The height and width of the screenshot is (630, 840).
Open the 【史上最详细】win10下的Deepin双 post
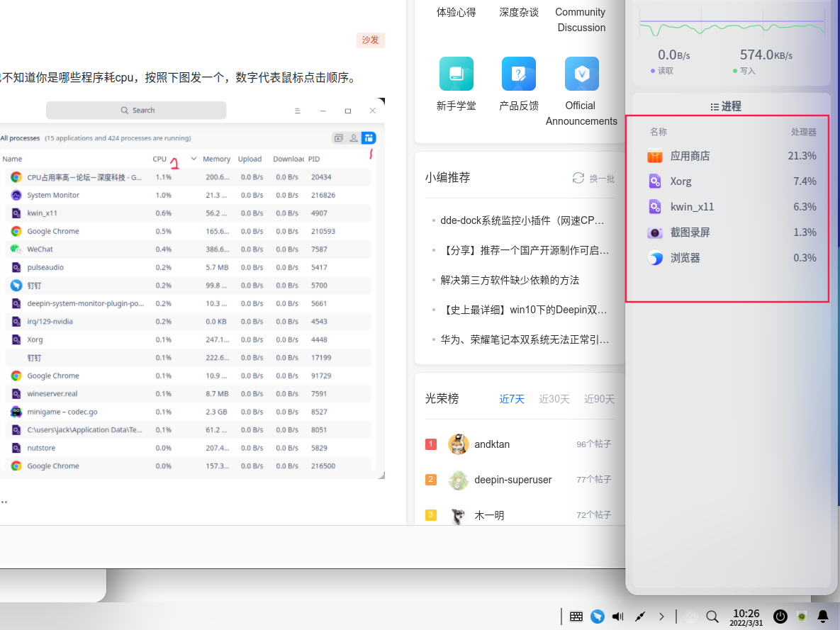(x=523, y=310)
